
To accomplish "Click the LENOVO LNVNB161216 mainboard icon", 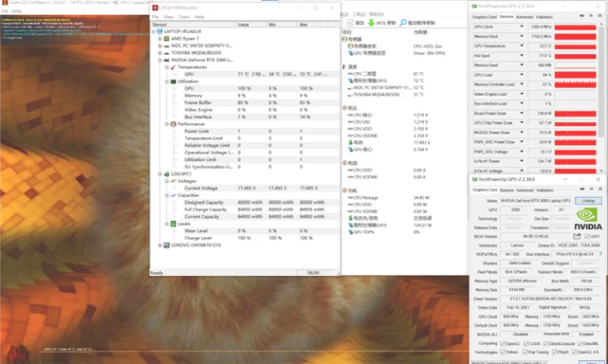I will [x=167, y=245].
